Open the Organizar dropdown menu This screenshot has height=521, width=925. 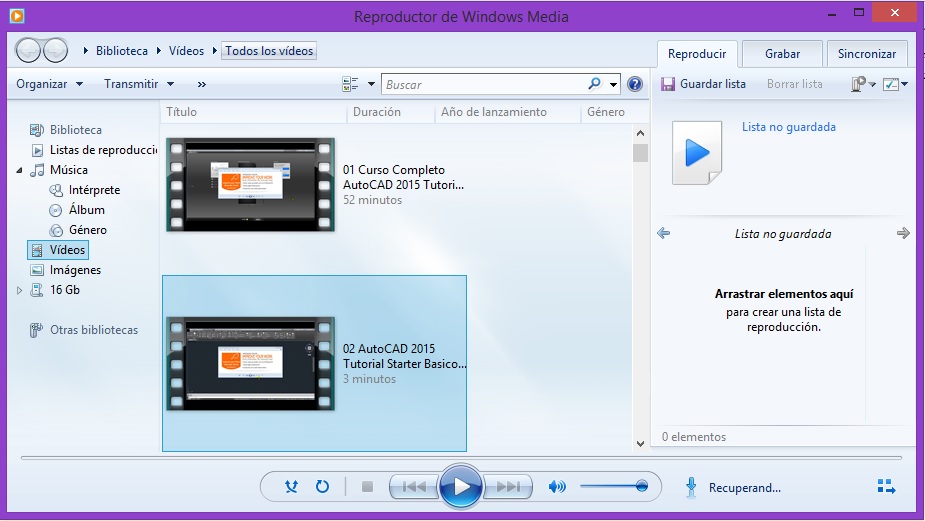[49, 84]
